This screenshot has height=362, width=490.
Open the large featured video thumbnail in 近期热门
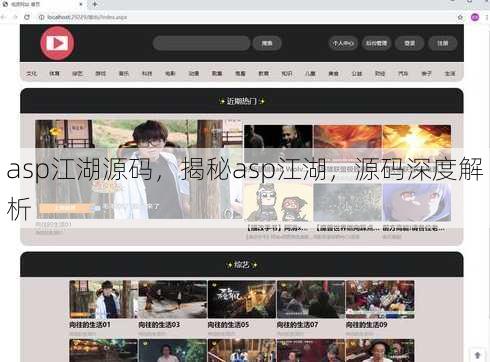139,169
